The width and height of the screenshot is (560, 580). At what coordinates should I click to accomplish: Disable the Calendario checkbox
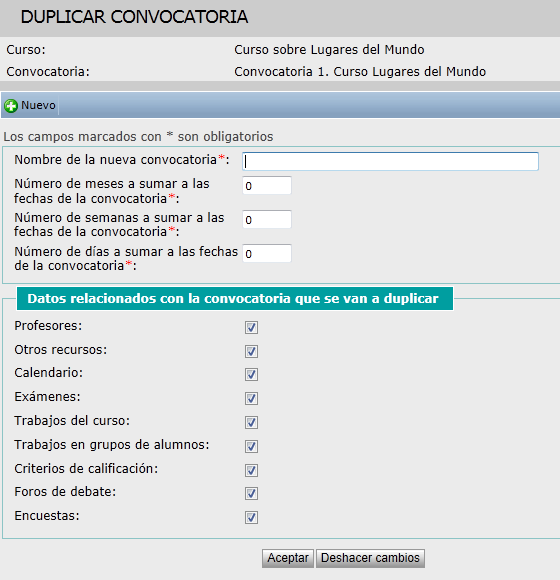pos(251,374)
